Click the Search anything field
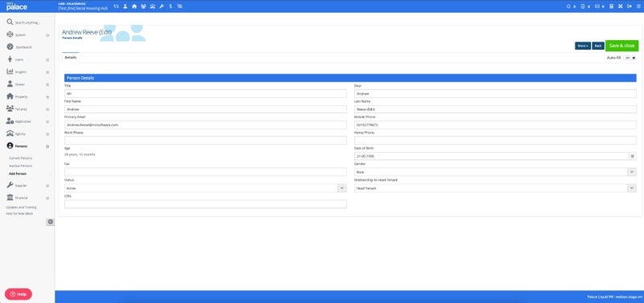644x303 pixels. coord(27,23)
